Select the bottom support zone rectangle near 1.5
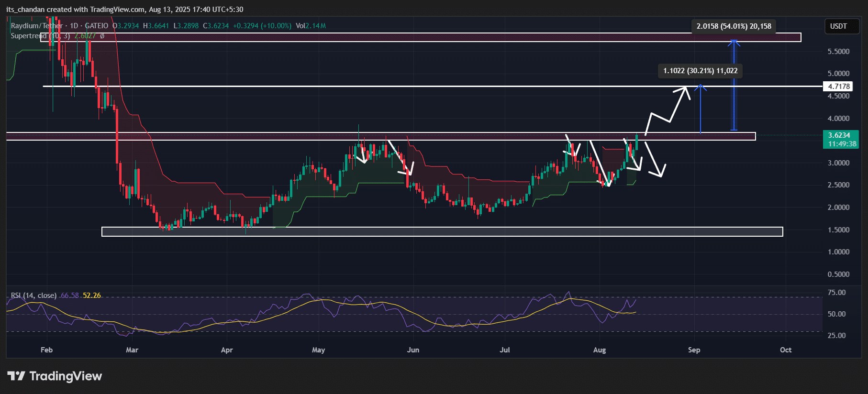The width and height of the screenshot is (868, 394). click(442, 232)
